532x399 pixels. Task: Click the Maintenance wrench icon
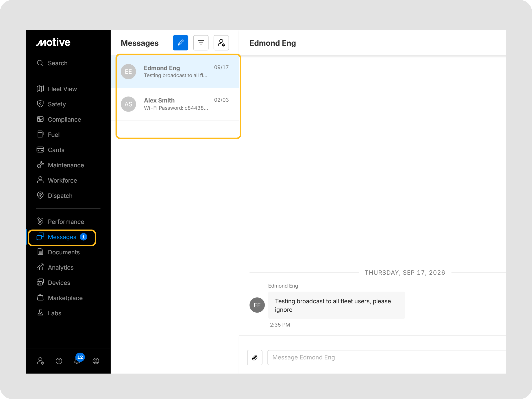pos(40,165)
